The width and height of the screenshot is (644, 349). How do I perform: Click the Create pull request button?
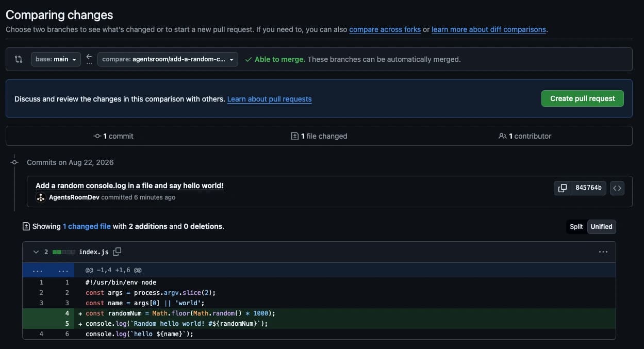(583, 98)
